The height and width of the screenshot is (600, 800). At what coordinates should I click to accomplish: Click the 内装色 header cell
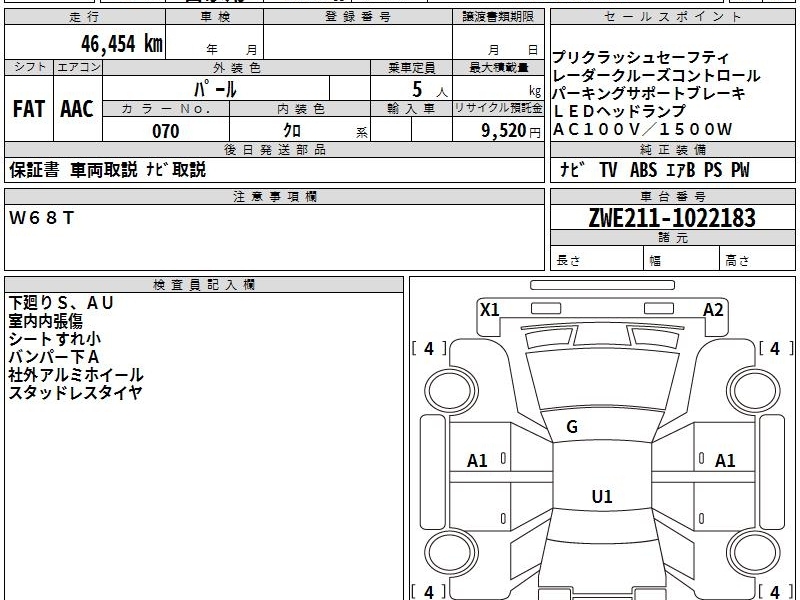point(301,109)
